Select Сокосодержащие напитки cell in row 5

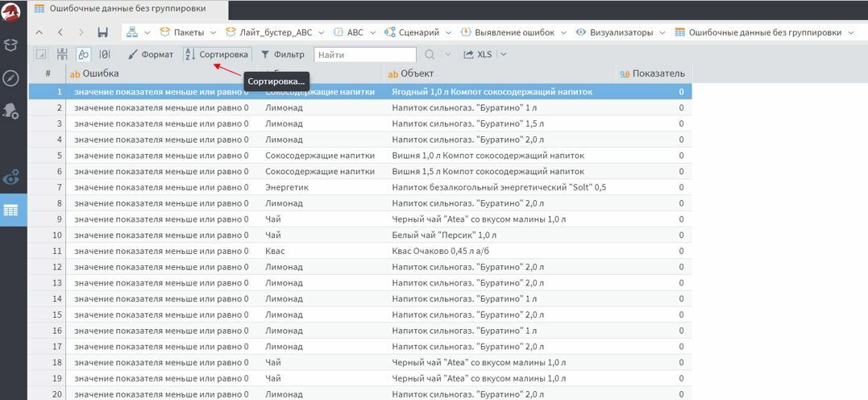pos(320,156)
